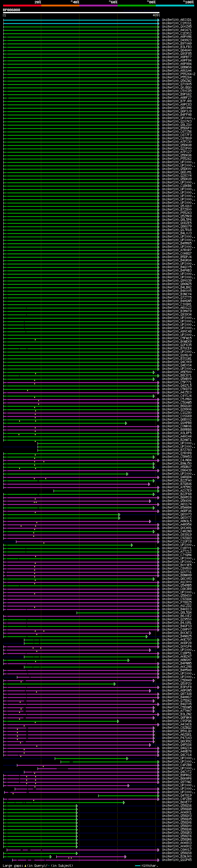Click the green ~80% identity legend bar
Screen dimensions: 197x868
click(136, 6)
